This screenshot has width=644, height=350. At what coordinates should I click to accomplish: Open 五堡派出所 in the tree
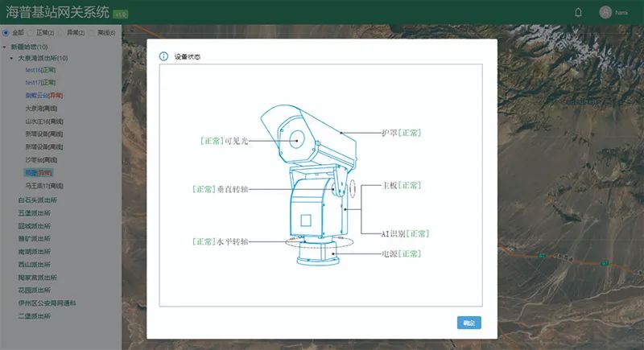coord(34,213)
